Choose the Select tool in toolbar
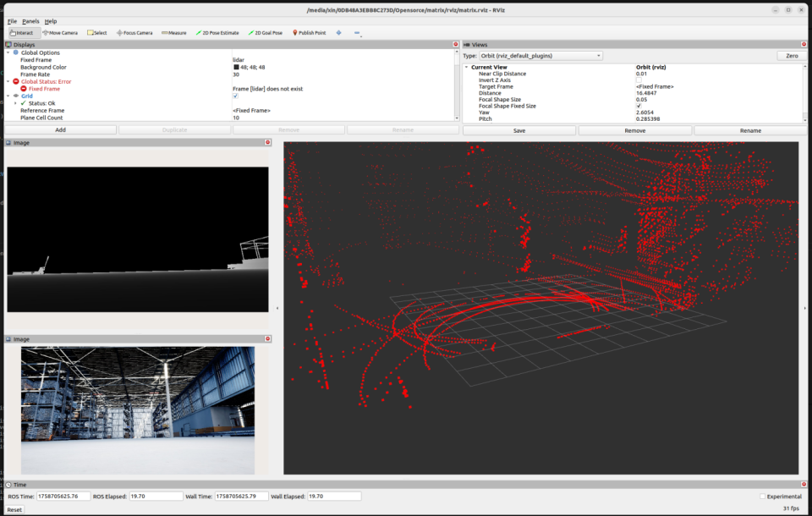The width and height of the screenshot is (812, 516). [97, 33]
